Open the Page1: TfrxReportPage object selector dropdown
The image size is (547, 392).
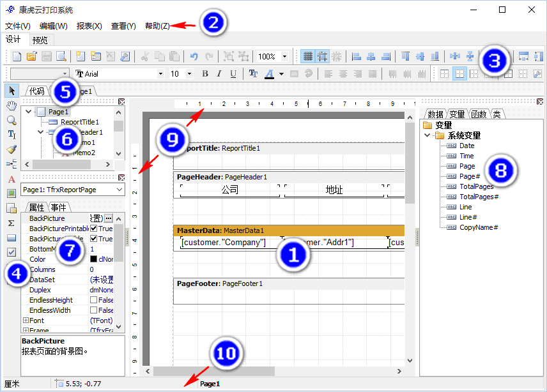pos(119,190)
